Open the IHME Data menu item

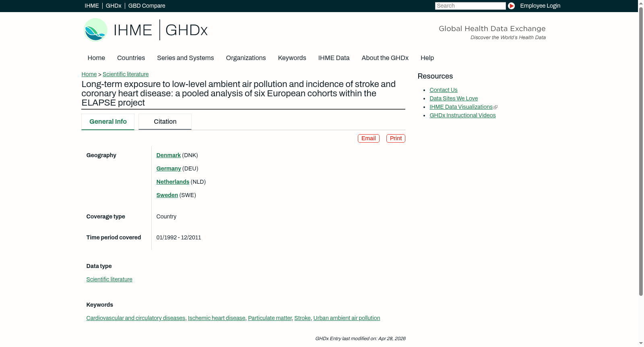point(334,58)
